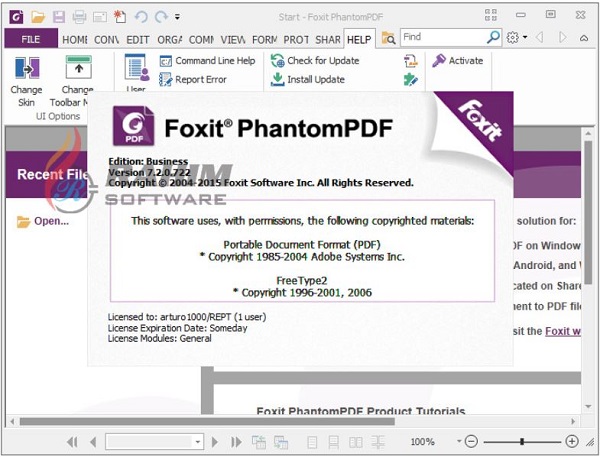Click the Change Skin button
Image resolution: width=600 pixels, height=457 pixels.
(x=26, y=82)
